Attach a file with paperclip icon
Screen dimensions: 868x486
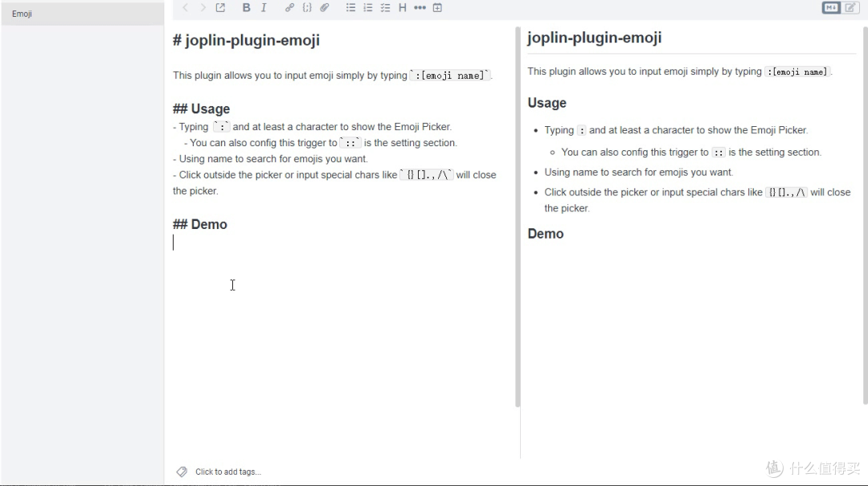325,8
